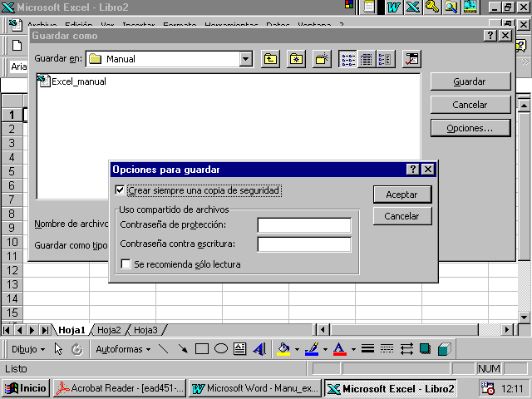Switch to the Hoja2 sheet tab
Screen dimensions: 532x399
tap(110, 330)
